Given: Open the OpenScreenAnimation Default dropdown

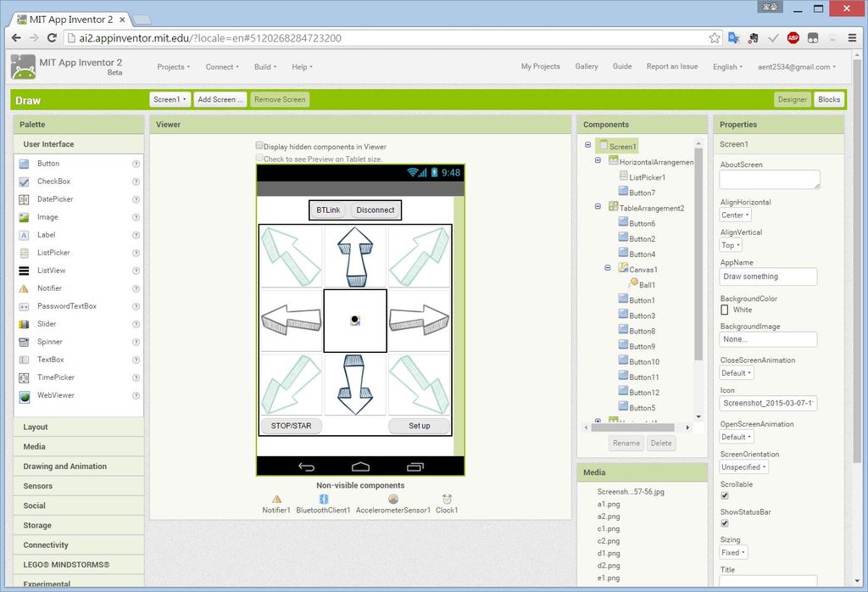Looking at the screenshot, I should click(x=737, y=437).
